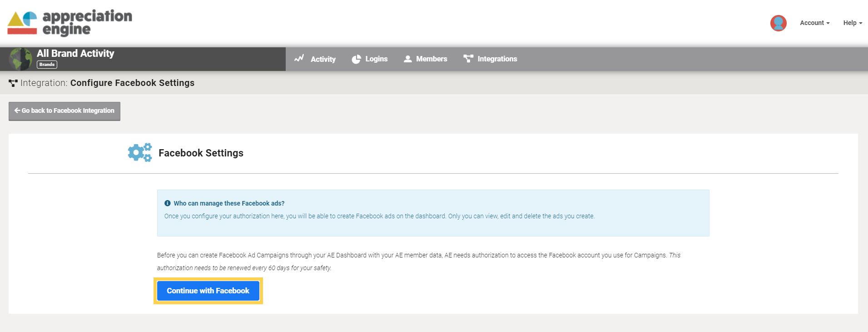This screenshot has height=332, width=868.
Task: Open the Logins tab
Action: (x=370, y=59)
